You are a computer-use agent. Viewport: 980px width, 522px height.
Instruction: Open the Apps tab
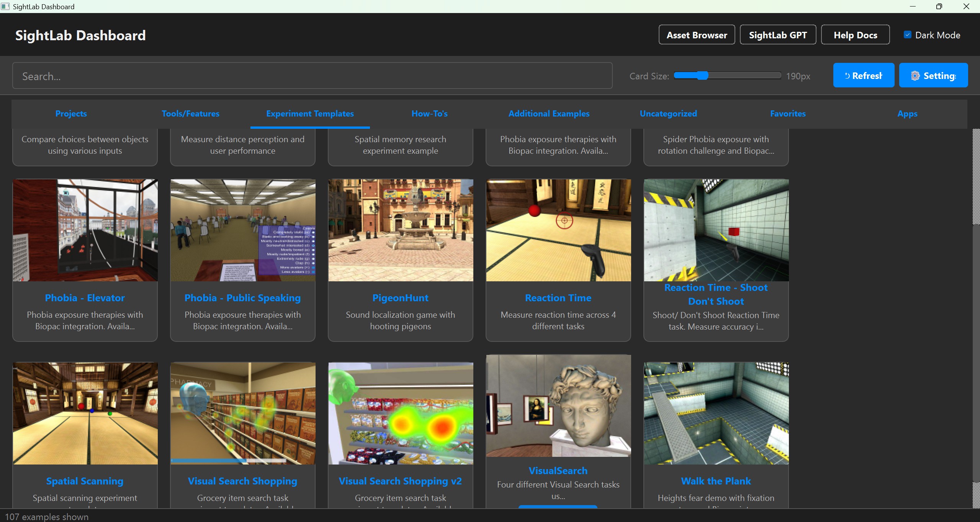(x=907, y=113)
